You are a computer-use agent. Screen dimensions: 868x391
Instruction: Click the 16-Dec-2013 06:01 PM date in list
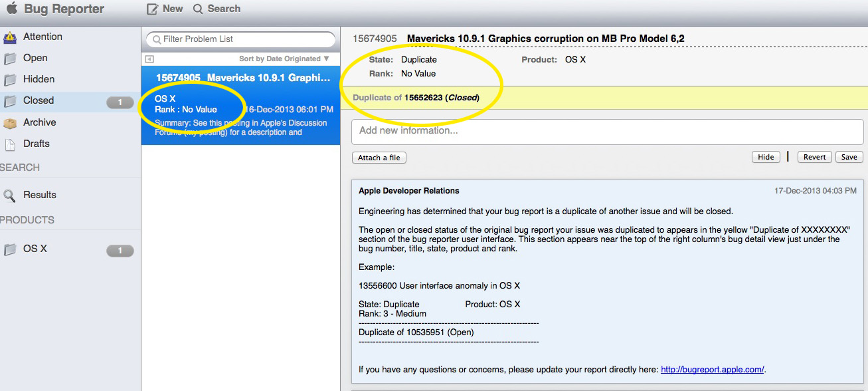pos(290,110)
